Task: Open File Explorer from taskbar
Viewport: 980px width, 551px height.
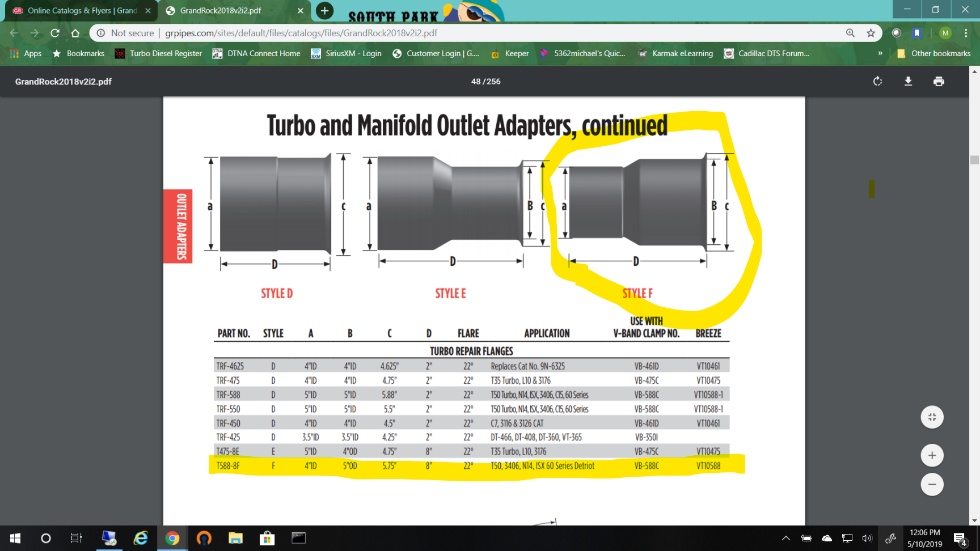Action: pyautogui.click(x=235, y=538)
